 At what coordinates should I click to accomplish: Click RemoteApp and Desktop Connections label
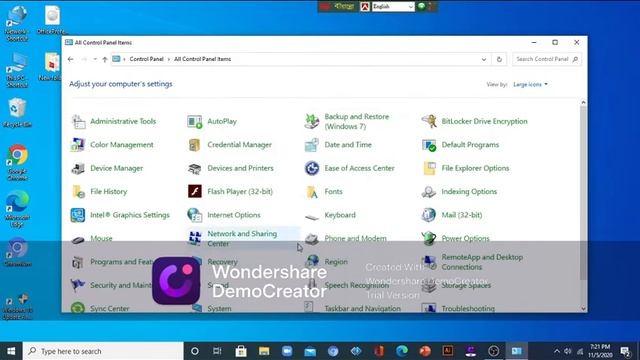[482, 262]
